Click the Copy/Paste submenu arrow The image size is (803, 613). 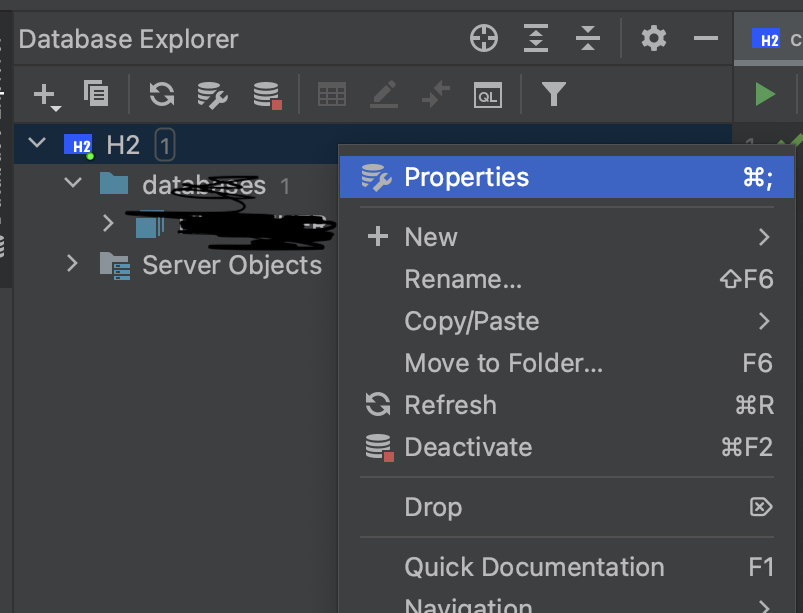click(764, 321)
